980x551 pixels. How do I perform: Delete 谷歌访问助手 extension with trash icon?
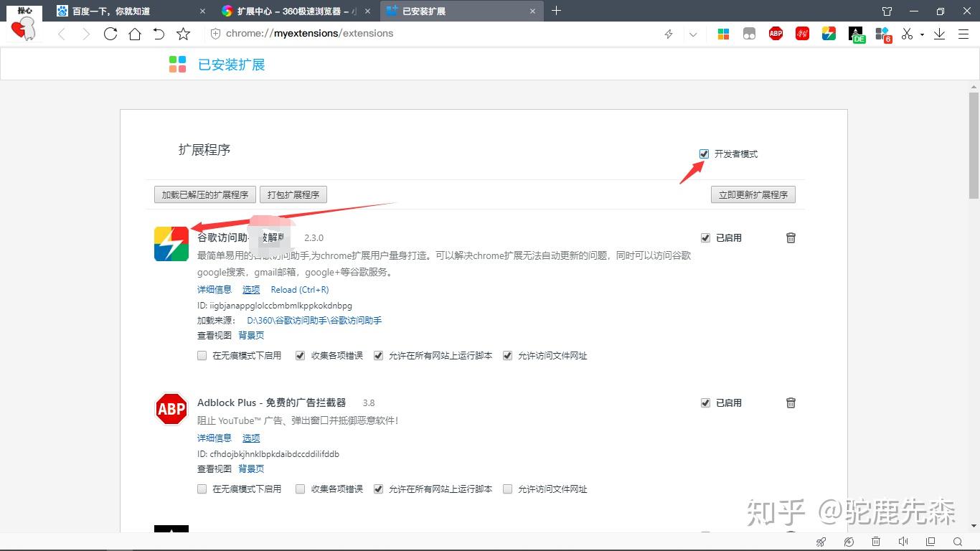click(x=791, y=237)
